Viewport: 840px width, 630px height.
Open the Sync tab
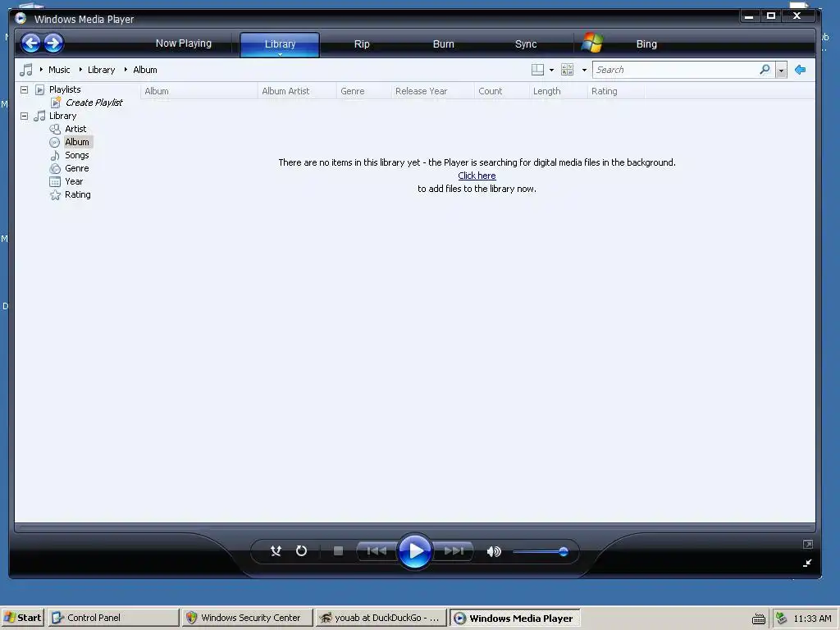(526, 44)
